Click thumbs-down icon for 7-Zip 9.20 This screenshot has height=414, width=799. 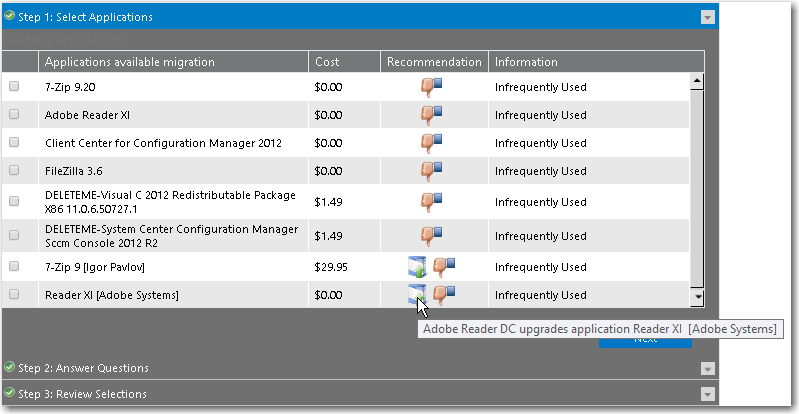pos(432,87)
